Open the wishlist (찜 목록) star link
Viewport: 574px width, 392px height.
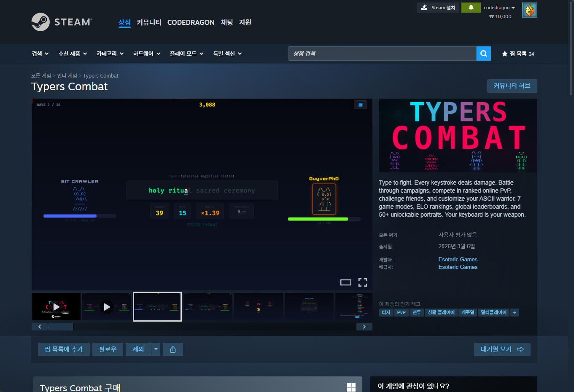[x=518, y=54]
